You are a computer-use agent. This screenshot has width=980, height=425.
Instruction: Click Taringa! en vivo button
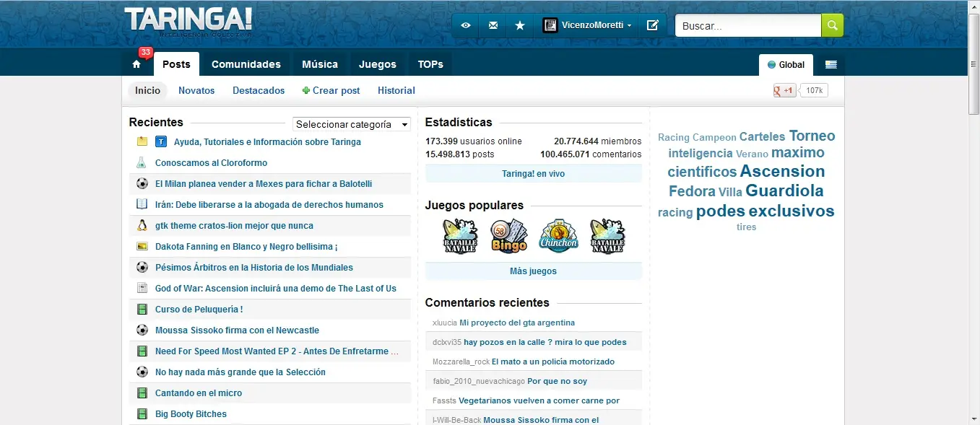coord(534,174)
